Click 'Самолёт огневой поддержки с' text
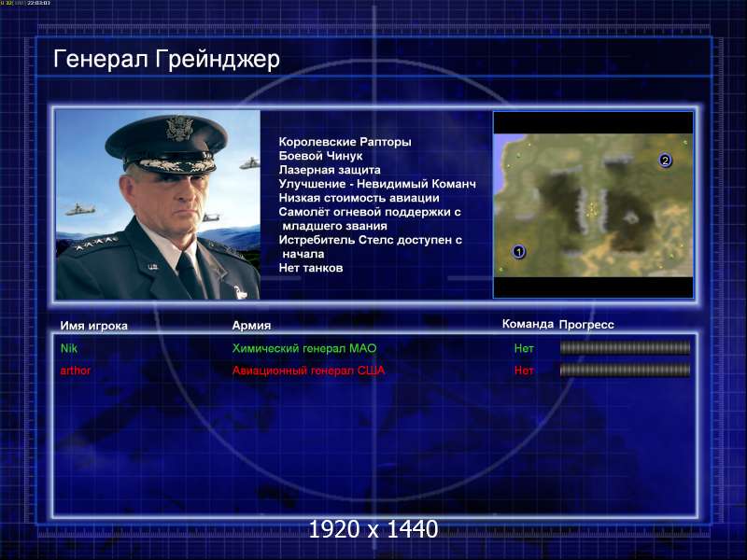This screenshot has width=747, height=560. pos(370,212)
